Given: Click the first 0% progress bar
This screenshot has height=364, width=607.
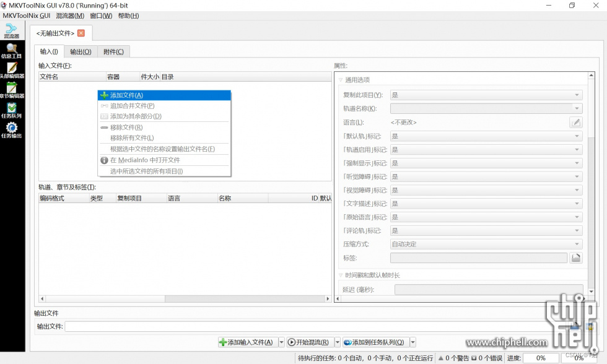Looking at the screenshot, I should point(541,358).
